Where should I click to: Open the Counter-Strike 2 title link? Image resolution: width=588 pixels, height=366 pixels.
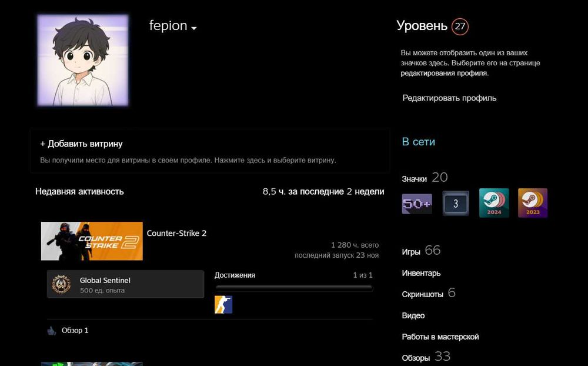tap(176, 233)
